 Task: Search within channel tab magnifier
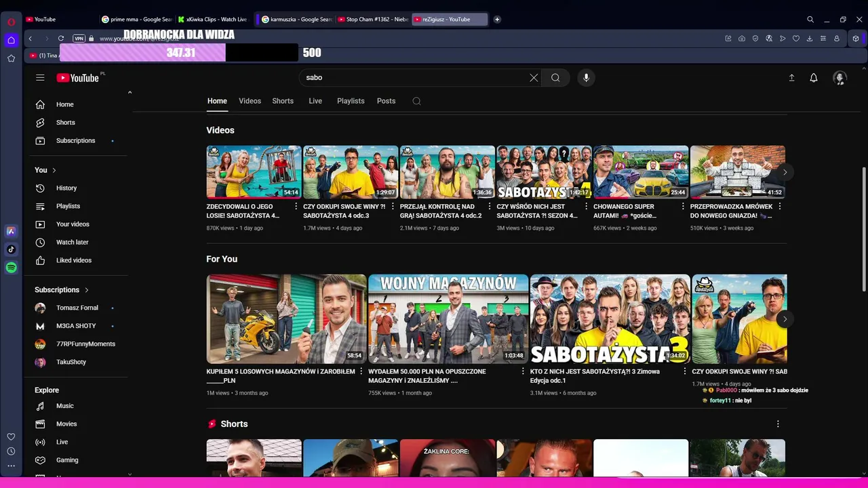(x=416, y=101)
